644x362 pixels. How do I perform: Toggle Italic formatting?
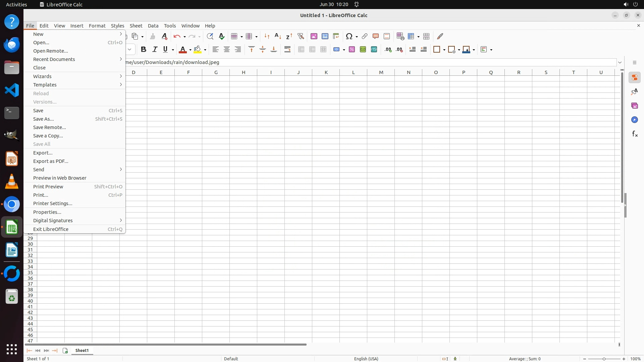155,50
